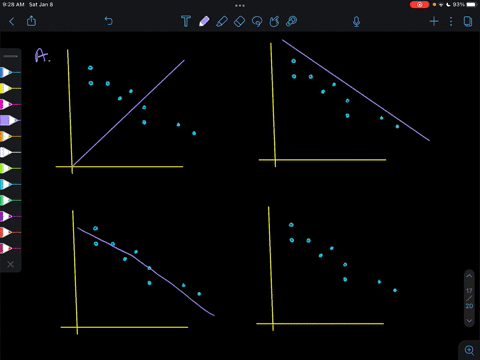Select the Text tool
480x360 pixels.
pos(186,21)
